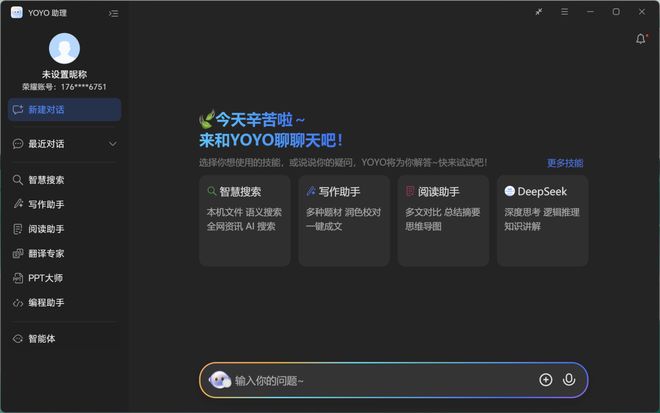Open 阅读助手 in the sidebar
Screen dimensions: 660x413
(64, 229)
